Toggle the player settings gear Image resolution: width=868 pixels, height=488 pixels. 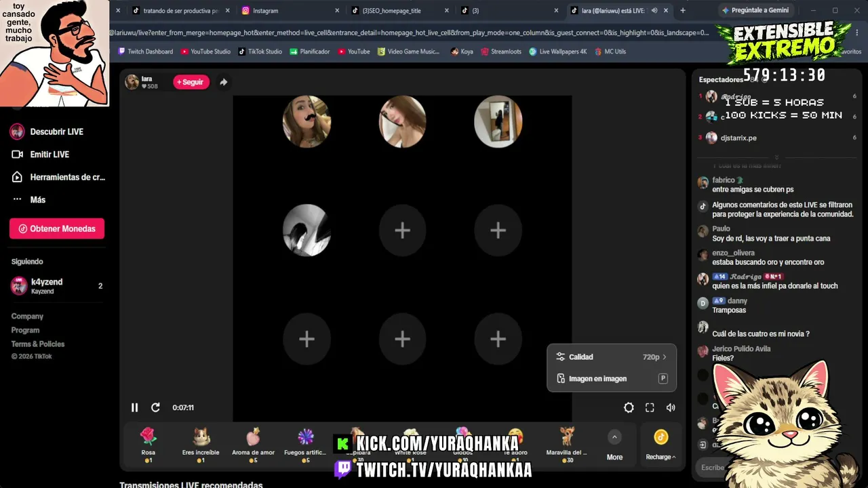[x=629, y=407]
